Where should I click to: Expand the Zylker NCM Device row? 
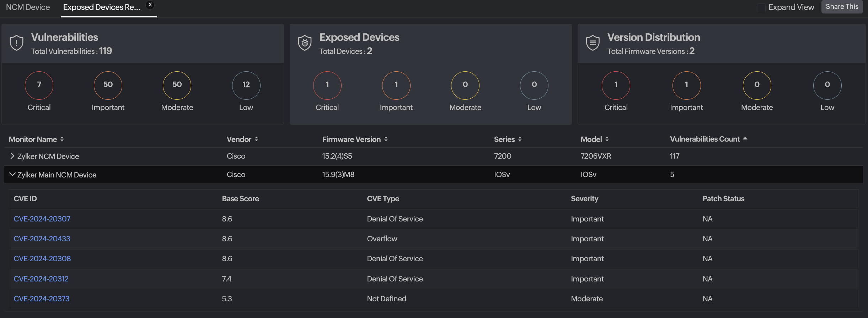pyautogui.click(x=12, y=156)
